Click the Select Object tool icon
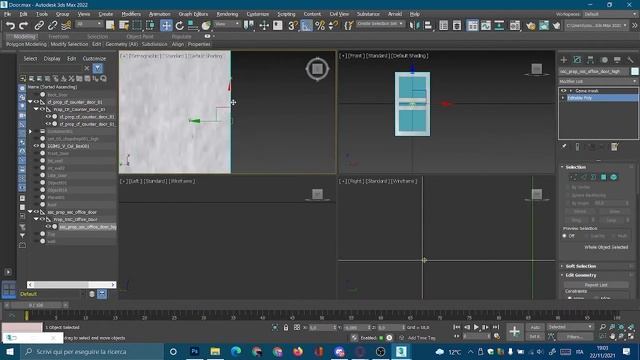This screenshot has height=360, width=640. coord(110,26)
